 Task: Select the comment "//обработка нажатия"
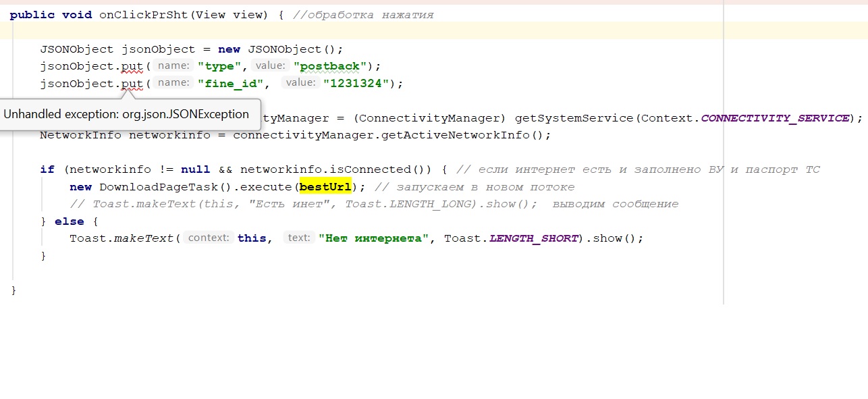(363, 15)
